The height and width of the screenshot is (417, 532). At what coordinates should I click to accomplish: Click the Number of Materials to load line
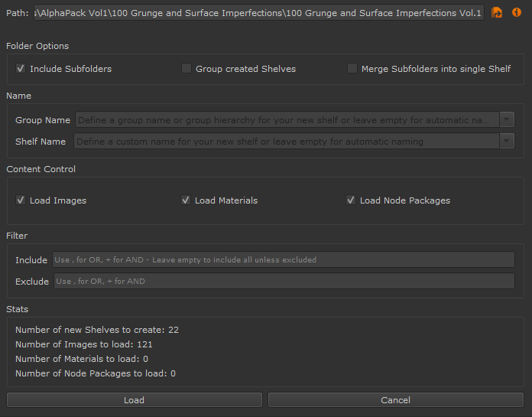[x=82, y=359]
